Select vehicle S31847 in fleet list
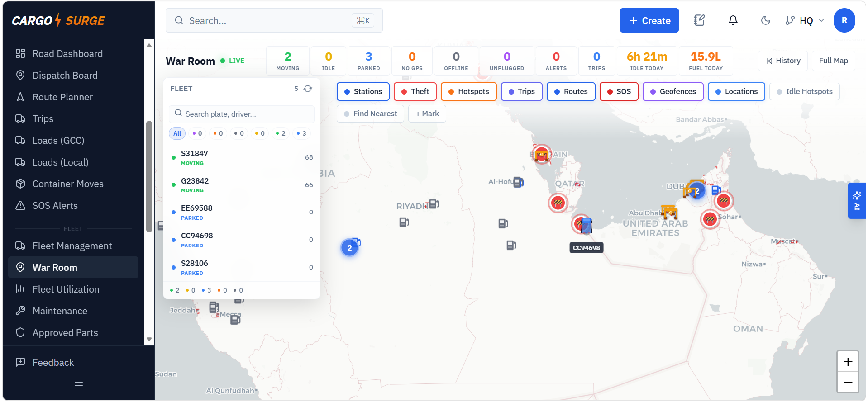 click(242, 157)
